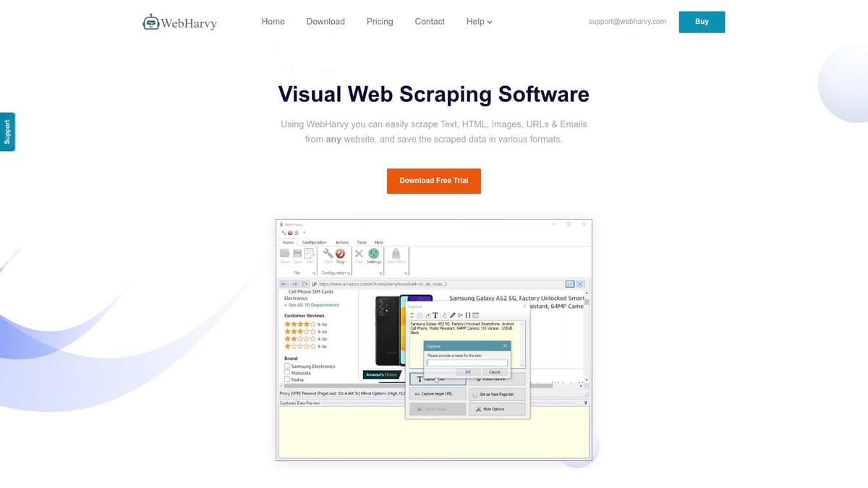Screen dimensions: 868x488
Task: Click the browser refresh icon
Action: (305, 284)
